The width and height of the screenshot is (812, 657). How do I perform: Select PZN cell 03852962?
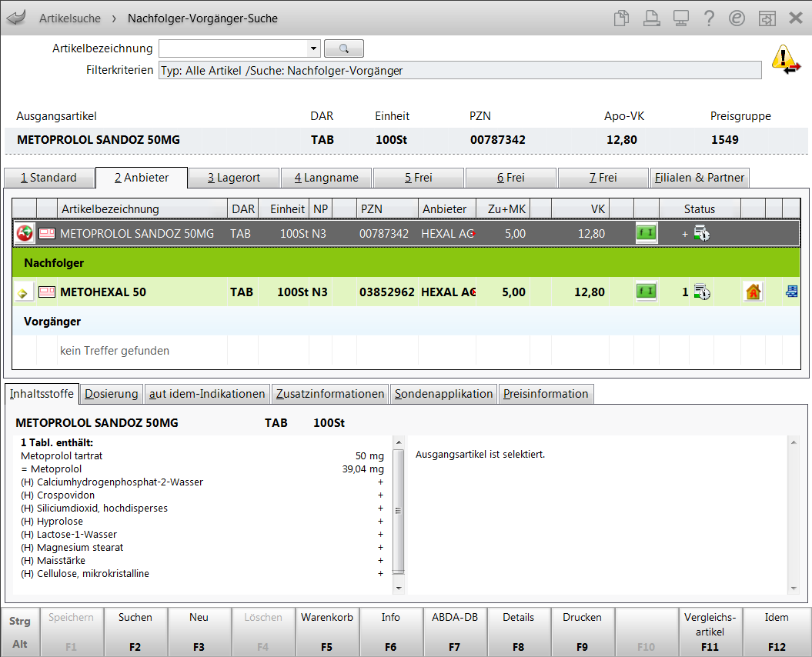pos(387,292)
